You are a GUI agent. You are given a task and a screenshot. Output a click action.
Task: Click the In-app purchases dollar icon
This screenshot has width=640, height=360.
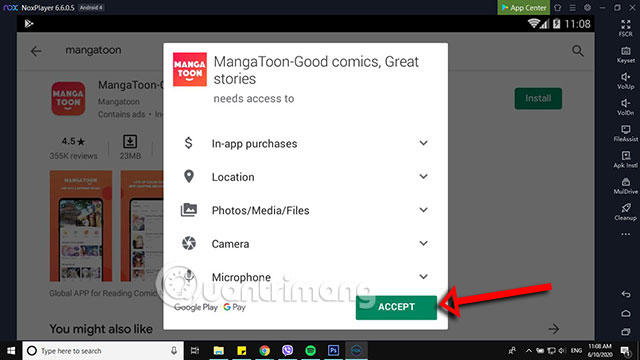coord(188,143)
